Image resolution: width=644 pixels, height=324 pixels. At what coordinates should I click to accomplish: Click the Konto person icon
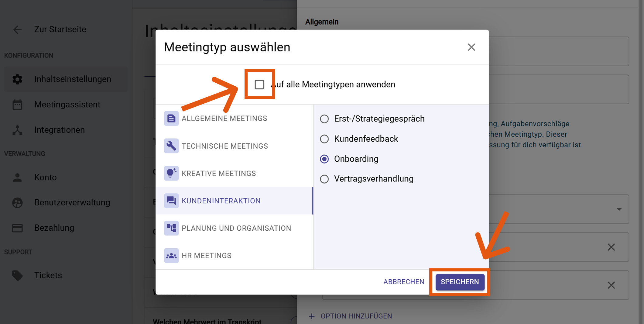coord(17,177)
